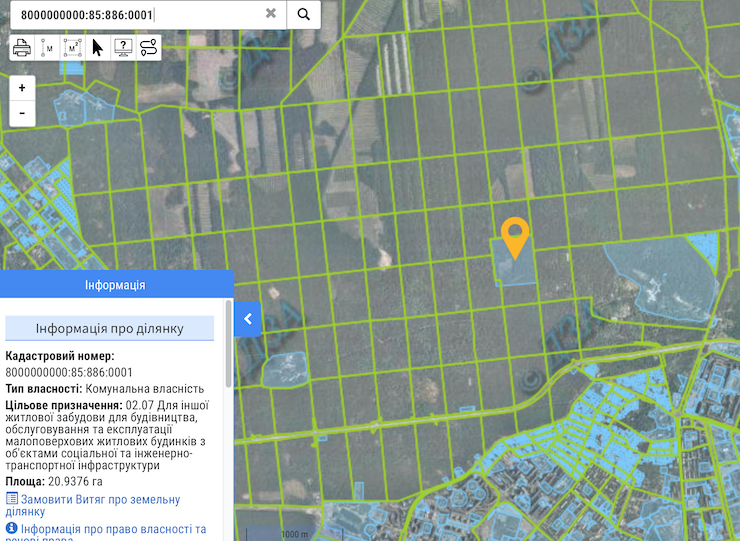
Task: Select the route drawing tool
Action: (x=148, y=47)
